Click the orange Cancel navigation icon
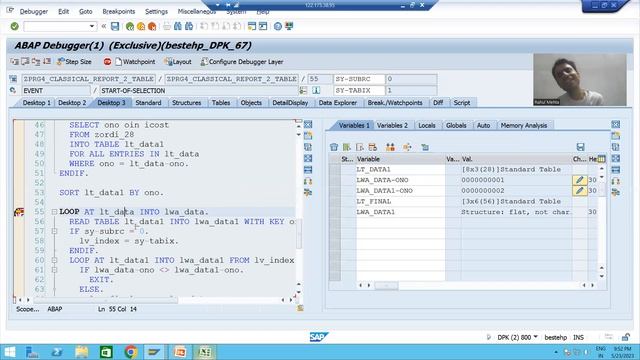 152,27
